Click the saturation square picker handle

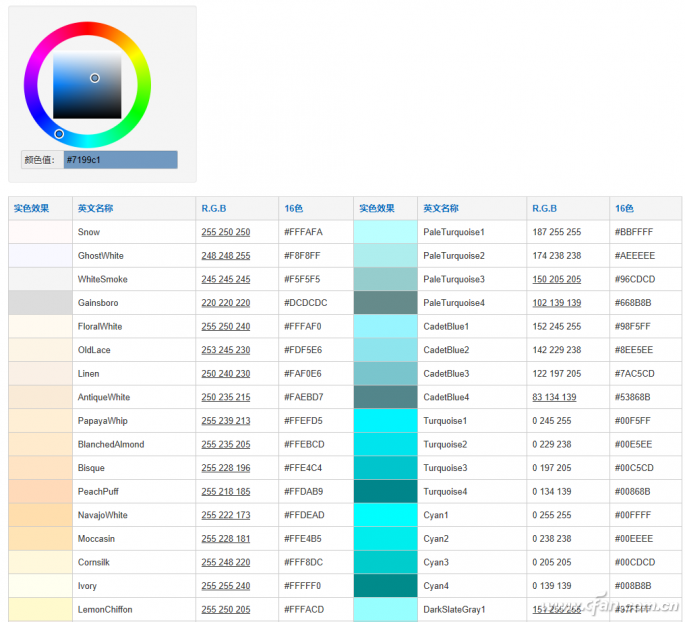[x=95, y=78]
